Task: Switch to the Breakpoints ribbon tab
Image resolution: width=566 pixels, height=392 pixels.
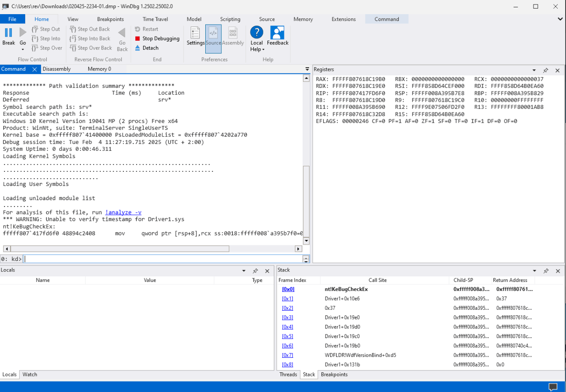Action: pyautogui.click(x=110, y=19)
